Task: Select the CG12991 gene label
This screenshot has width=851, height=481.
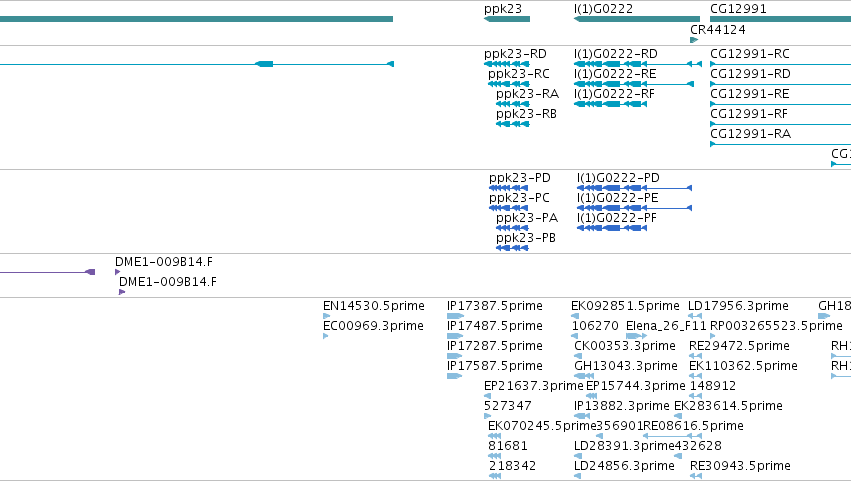Action: [738, 9]
